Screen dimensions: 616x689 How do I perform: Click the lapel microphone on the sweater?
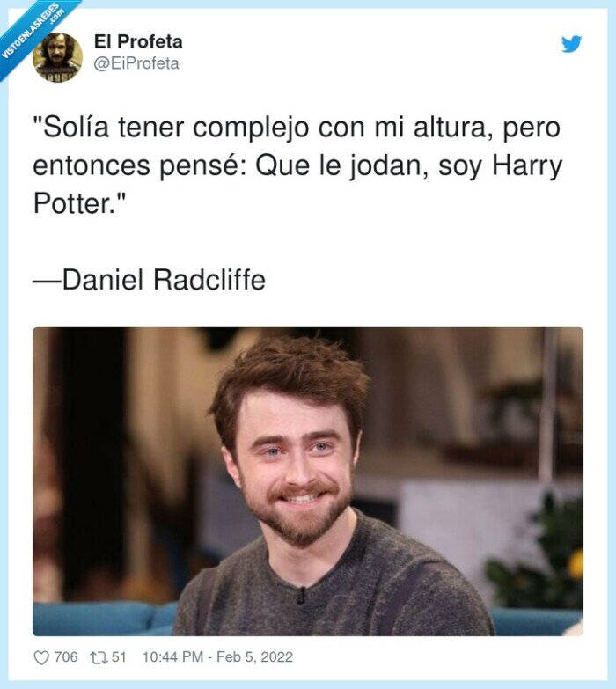(x=301, y=596)
